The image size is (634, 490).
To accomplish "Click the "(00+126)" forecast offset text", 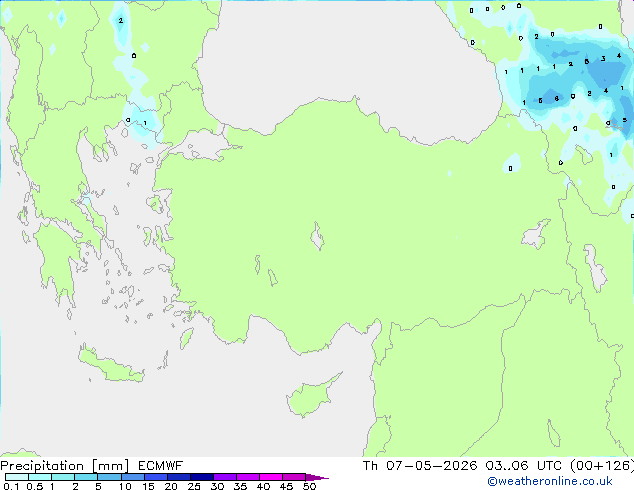I will [602, 466].
